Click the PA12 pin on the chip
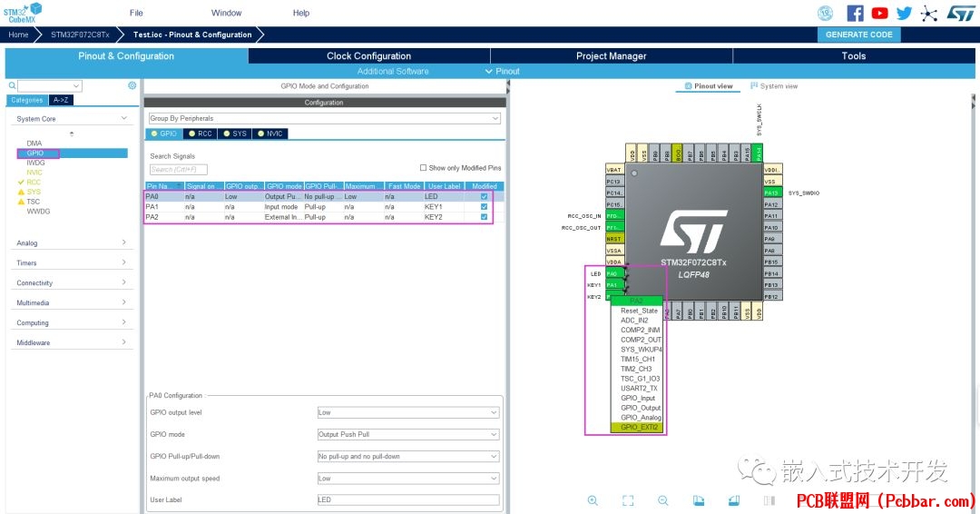Screen dimensions: 980x514 click(772, 204)
